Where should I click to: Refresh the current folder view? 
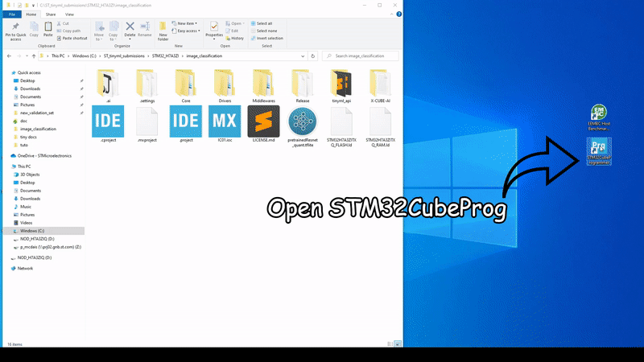[313, 56]
